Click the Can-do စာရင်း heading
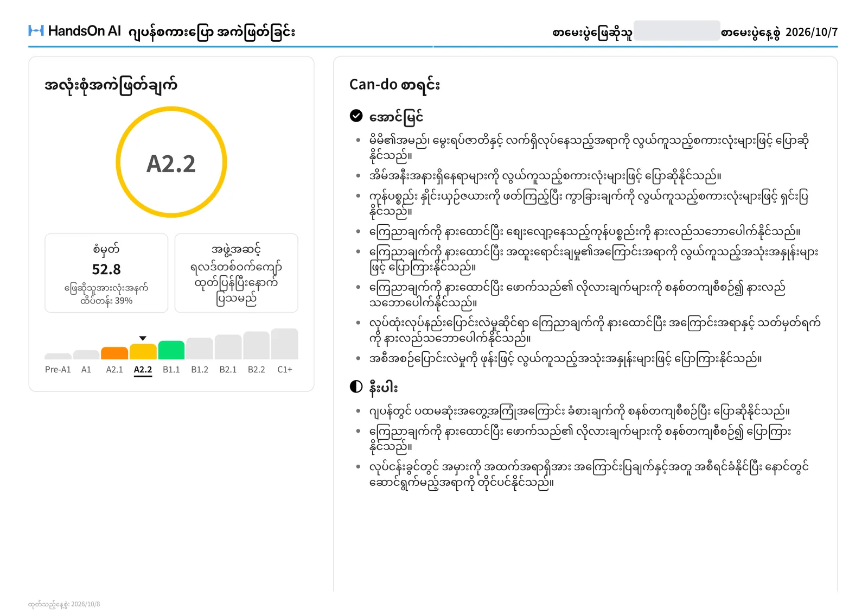The width and height of the screenshot is (868, 614). 394,85
